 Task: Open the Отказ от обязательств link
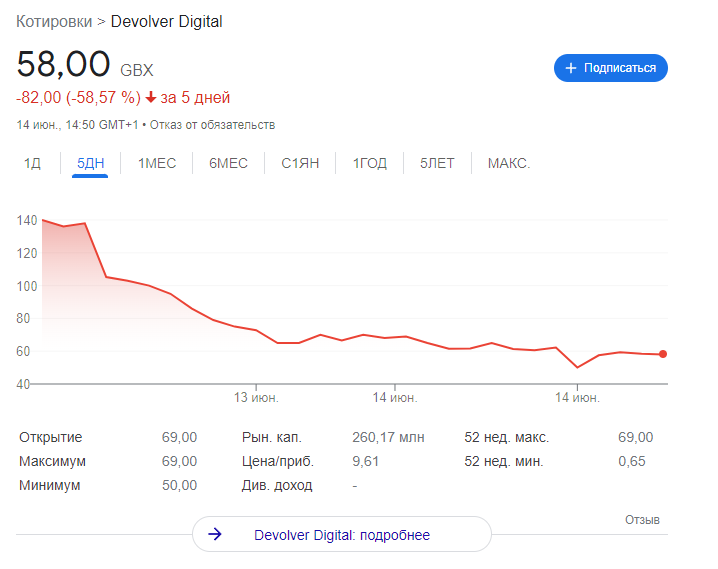click(x=212, y=125)
